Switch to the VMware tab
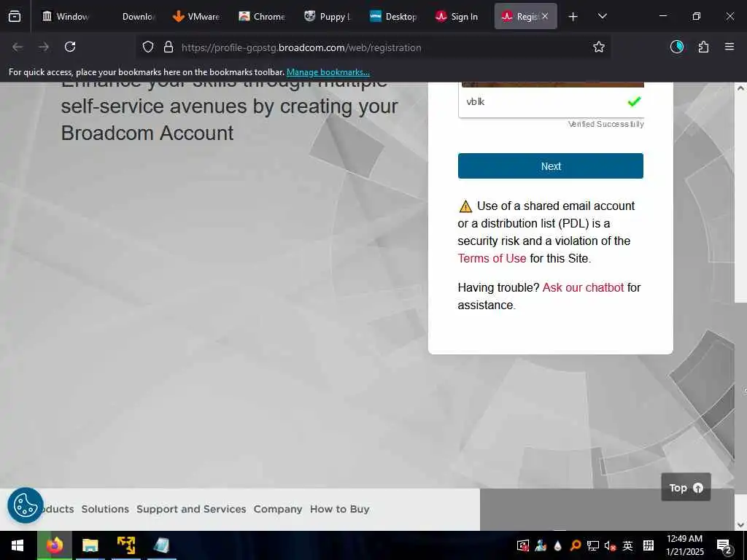 click(x=196, y=16)
